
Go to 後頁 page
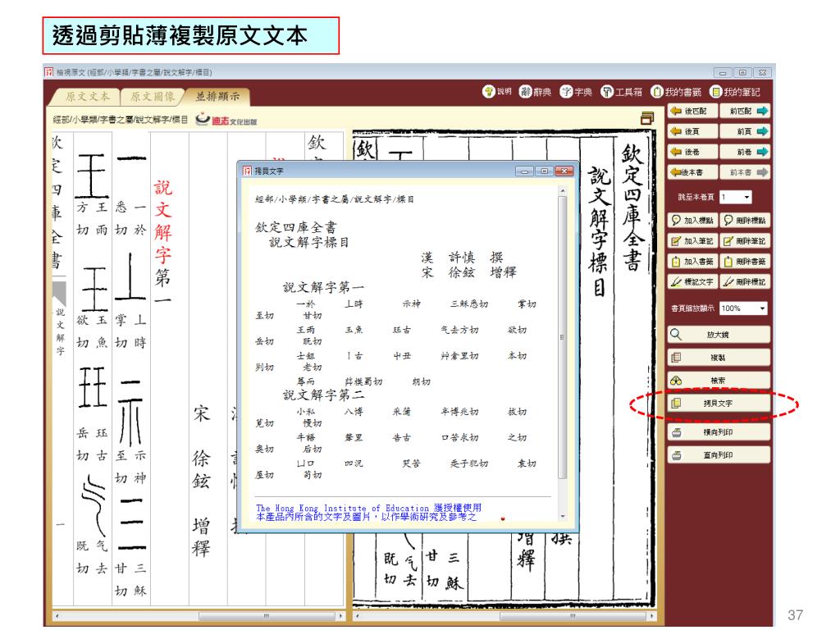click(692, 131)
